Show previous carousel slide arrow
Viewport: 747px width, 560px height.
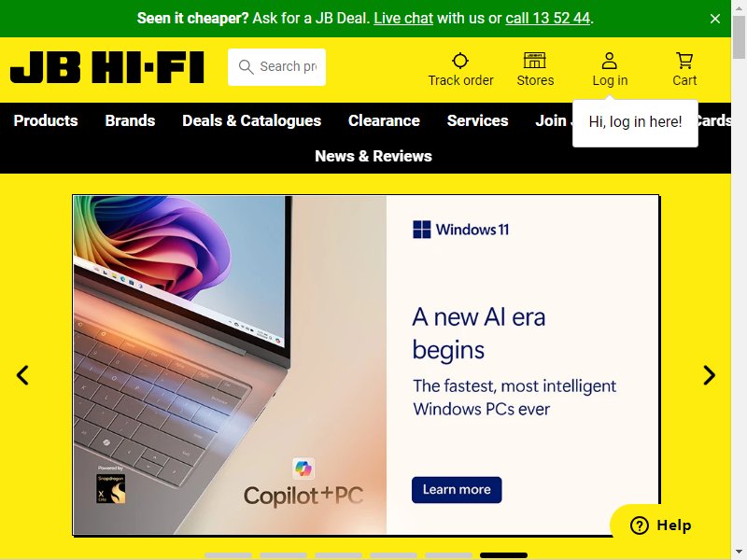22,375
